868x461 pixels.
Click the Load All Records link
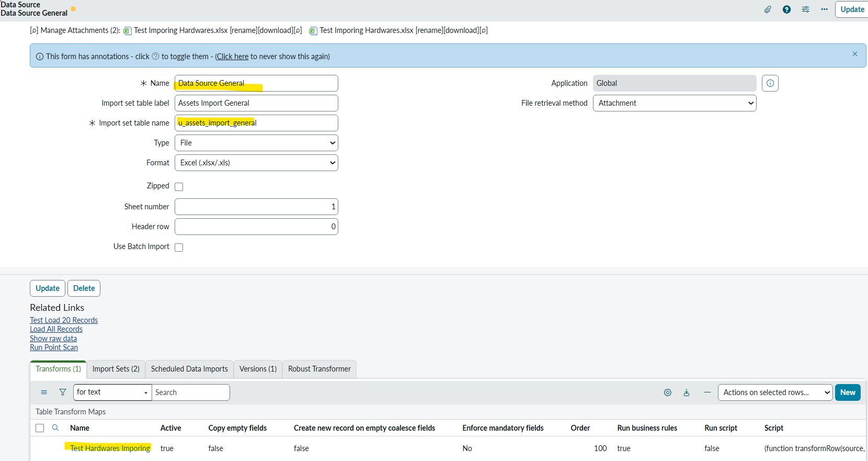pyautogui.click(x=56, y=329)
